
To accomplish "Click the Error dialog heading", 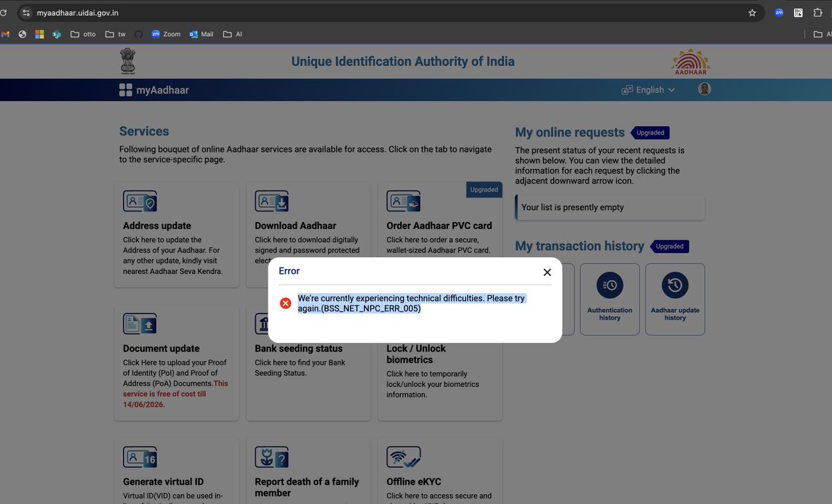I will point(289,270).
